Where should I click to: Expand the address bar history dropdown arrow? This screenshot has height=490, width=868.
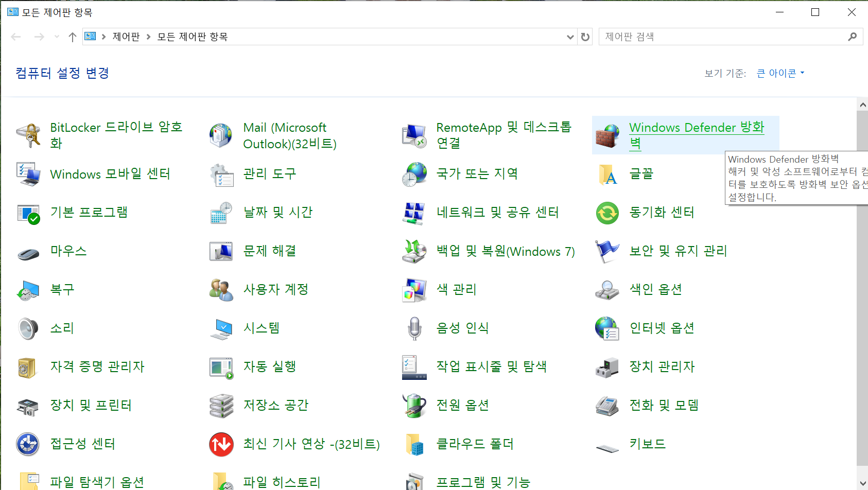coord(570,37)
